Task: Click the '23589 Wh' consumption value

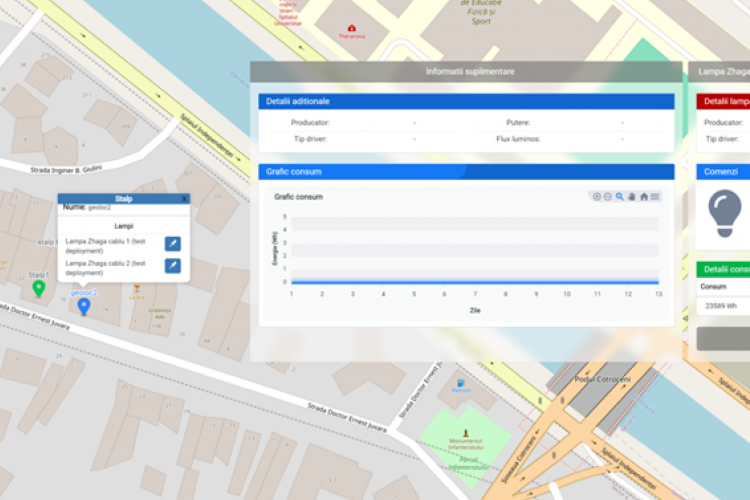Action: pyautogui.click(x=721, y=306)
